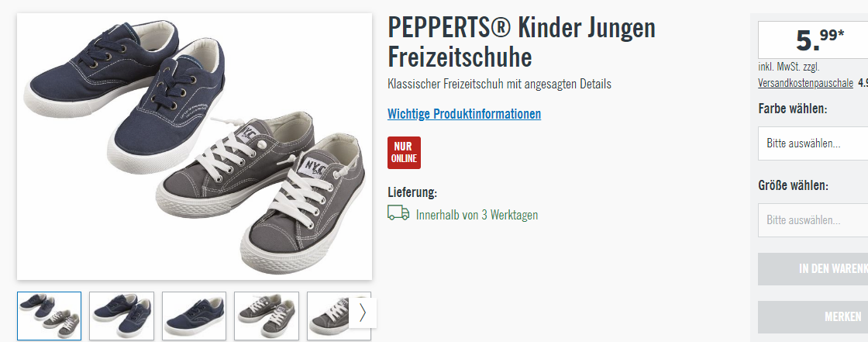Select second thumbnail with navy shoe pair
The width and height of the screenshot is (868, 342).
point(122,316)
